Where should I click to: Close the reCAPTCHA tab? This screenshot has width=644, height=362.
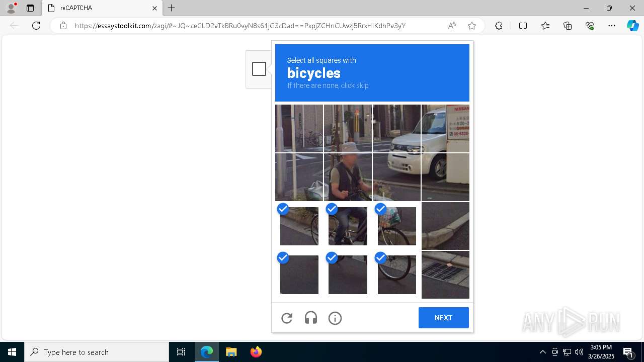pyautogui.click(x=154, y=8)
